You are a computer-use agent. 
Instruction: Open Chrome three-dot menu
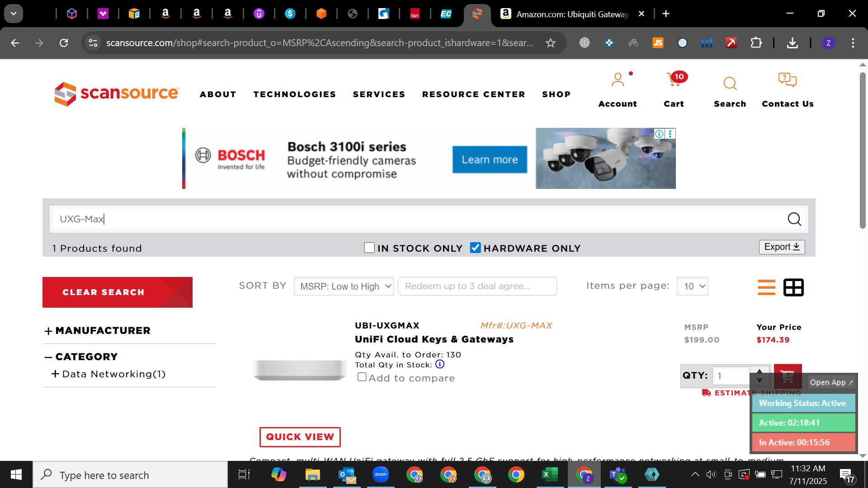(853, 43)
